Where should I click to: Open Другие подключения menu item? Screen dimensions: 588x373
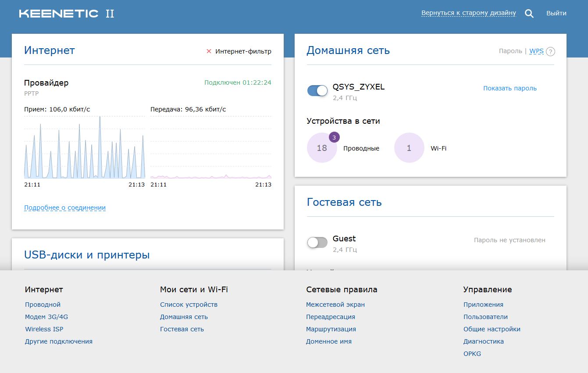coord(59,341)
